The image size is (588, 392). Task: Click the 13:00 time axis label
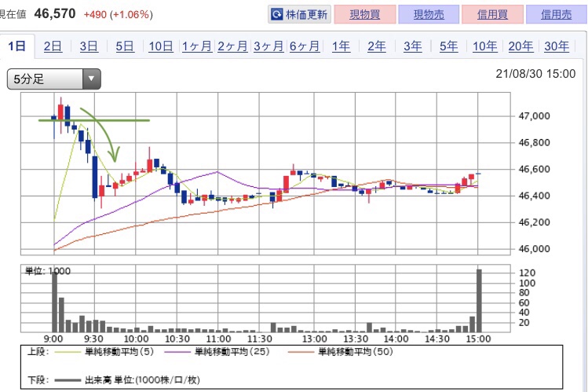tap(314, 339)
